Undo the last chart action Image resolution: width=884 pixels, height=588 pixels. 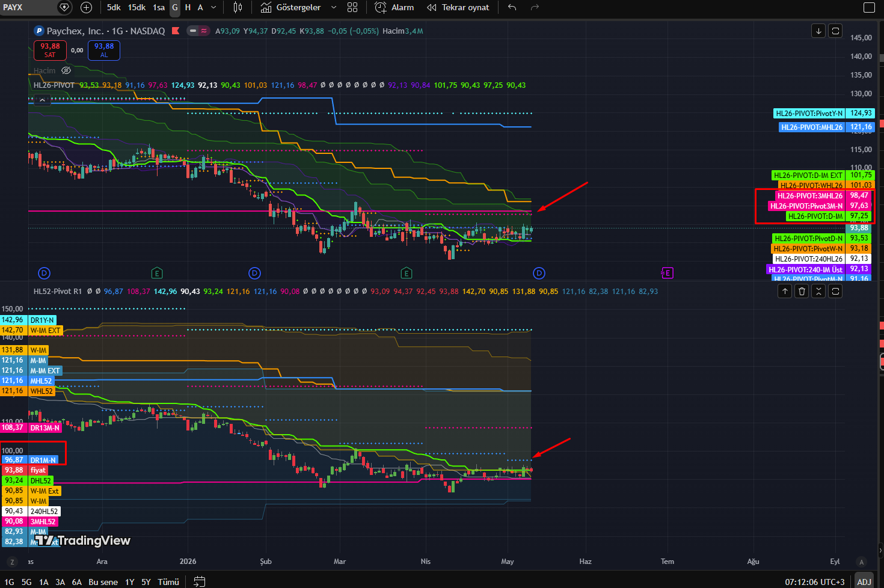click(x=512, y=7)
